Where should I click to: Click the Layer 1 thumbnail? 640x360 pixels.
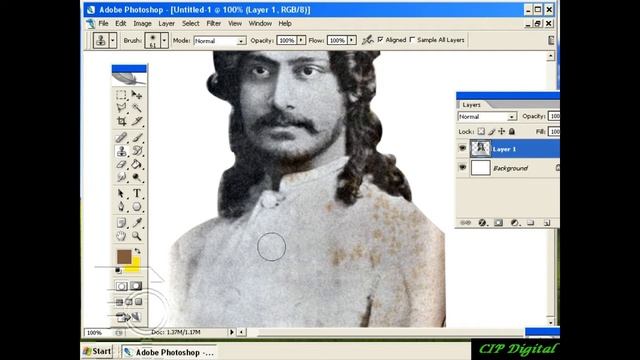480,149
